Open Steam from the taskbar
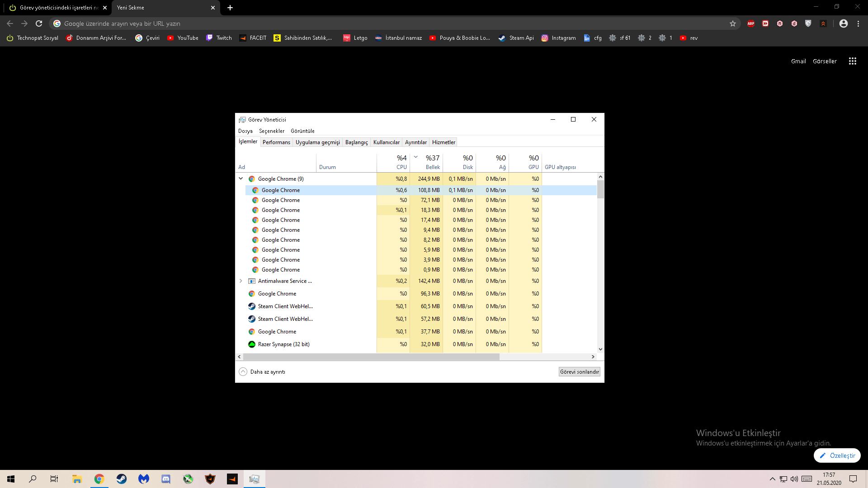Image resolution: width=868 pixels, height=488 pixels. [122, 479]
